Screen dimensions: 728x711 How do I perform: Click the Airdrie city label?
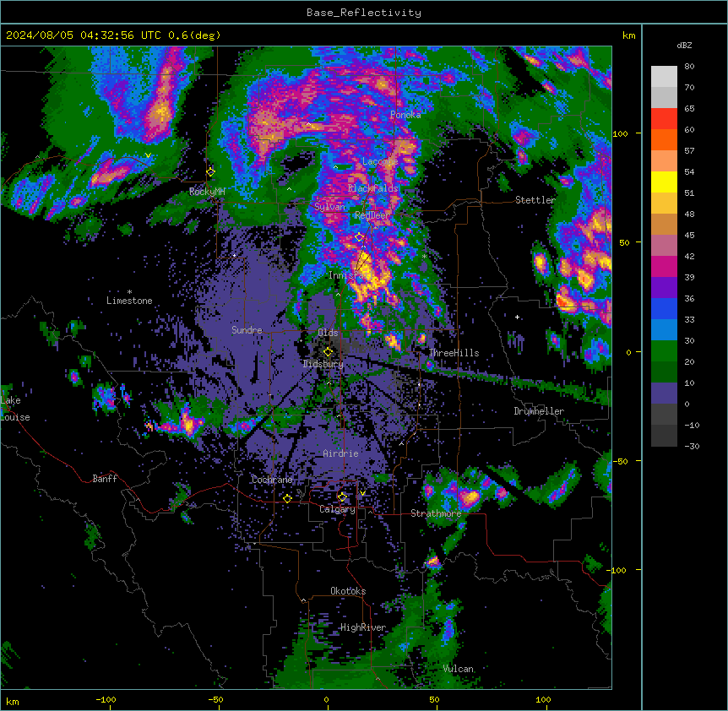tap(340, 453)
